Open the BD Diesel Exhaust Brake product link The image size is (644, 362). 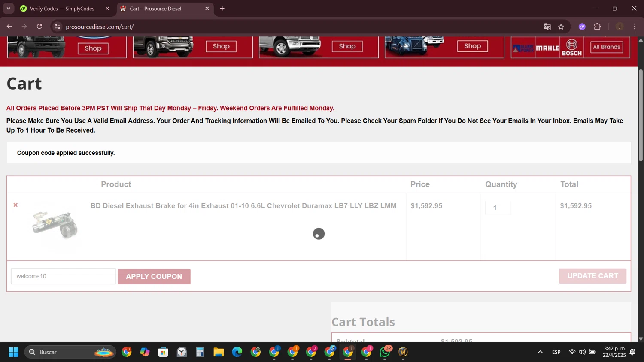(243, 206)
